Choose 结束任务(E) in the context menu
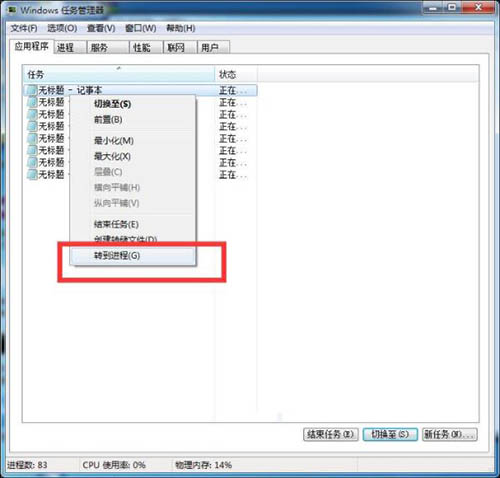500x478 pixels. point(133,224)
